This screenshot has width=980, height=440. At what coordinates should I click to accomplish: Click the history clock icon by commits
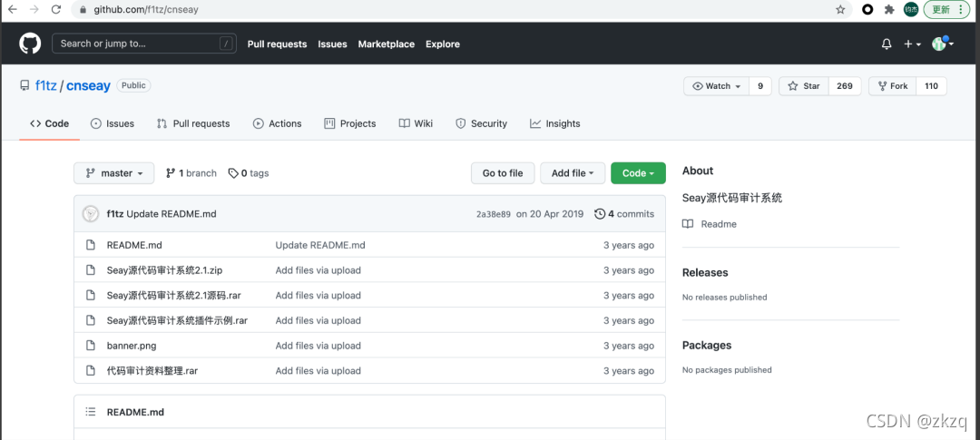pyautogui.click(x=600, y=214)
